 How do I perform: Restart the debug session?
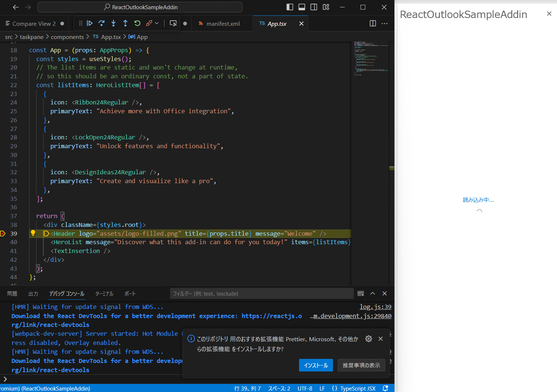click(x=137, y=23)
